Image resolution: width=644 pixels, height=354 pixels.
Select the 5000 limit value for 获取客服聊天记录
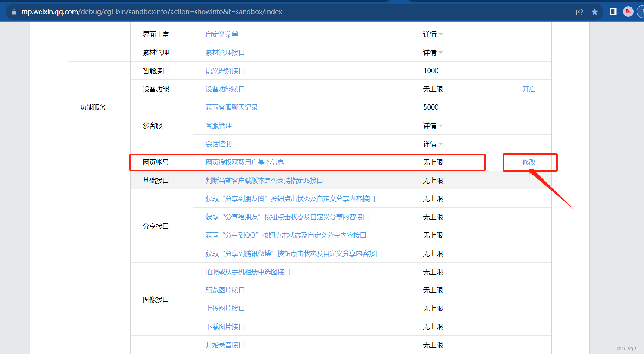[x=431, y=107]
